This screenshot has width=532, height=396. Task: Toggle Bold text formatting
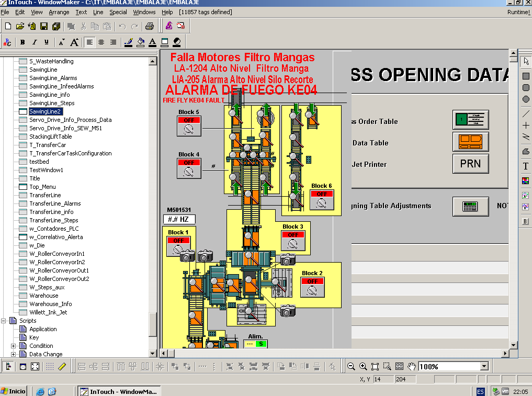pyautogui.click(x=22, y=42)
